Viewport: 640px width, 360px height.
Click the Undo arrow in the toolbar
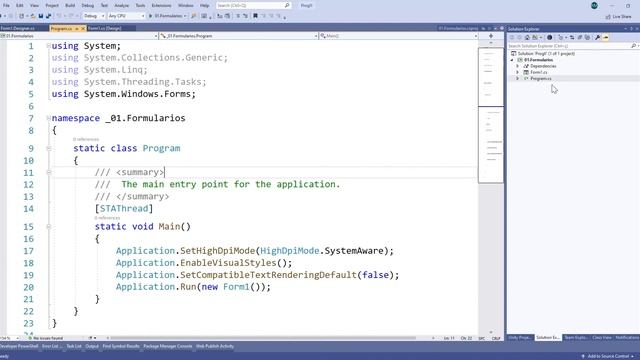59,16
